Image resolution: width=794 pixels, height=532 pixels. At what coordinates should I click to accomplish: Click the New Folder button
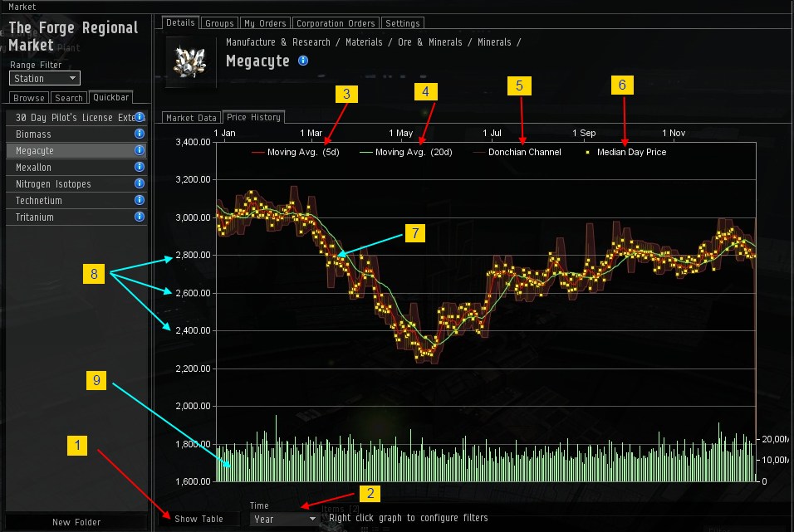tap(76, 522)
